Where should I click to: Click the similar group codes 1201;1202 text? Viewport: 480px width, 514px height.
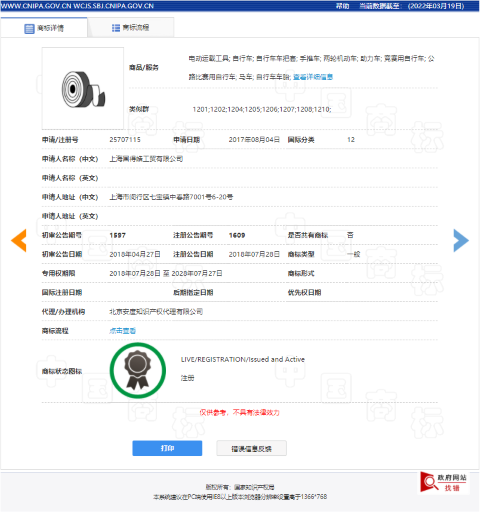[262, 109]
